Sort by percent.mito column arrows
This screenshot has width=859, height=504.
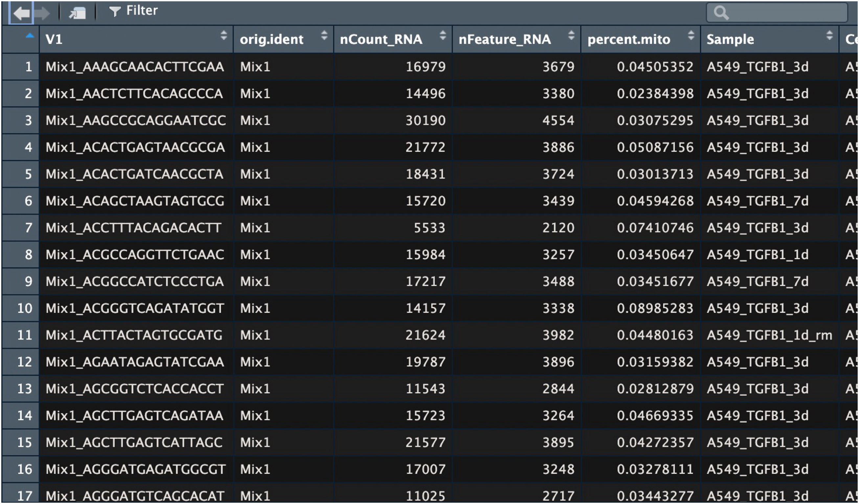tap(691, 35)
